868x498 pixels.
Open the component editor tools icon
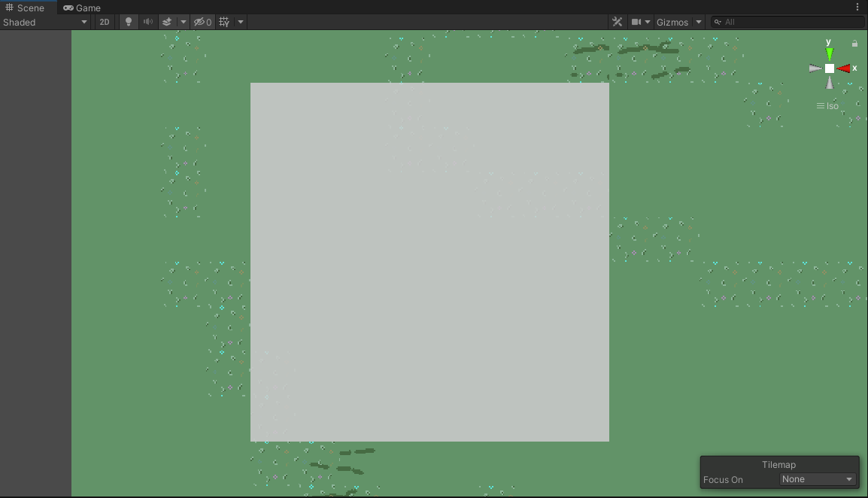[618, 22]
